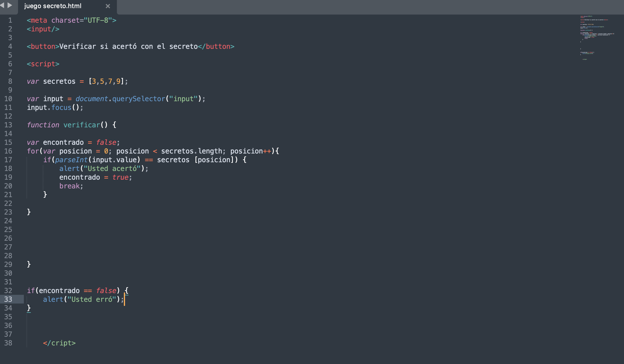
Task: Click 'posicion++' in the for loop
Action: point(251,151)
